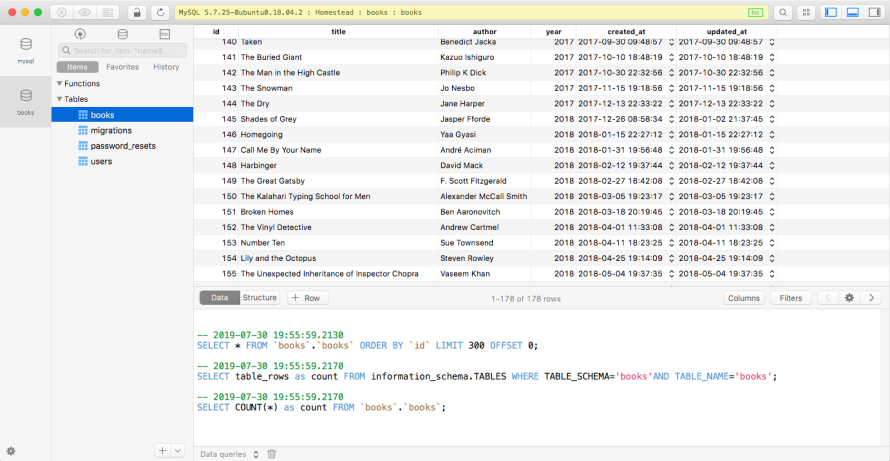This screenshot has height=461, width=890.
Task: Select the users table
Action: (x=122, y=161)
